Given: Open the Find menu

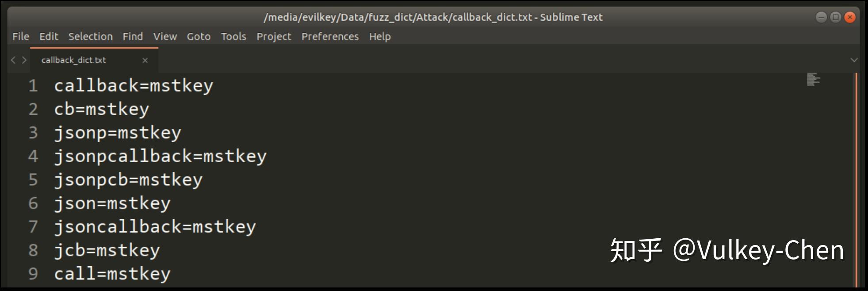Looking at the screenshot, I should (133, 36).
